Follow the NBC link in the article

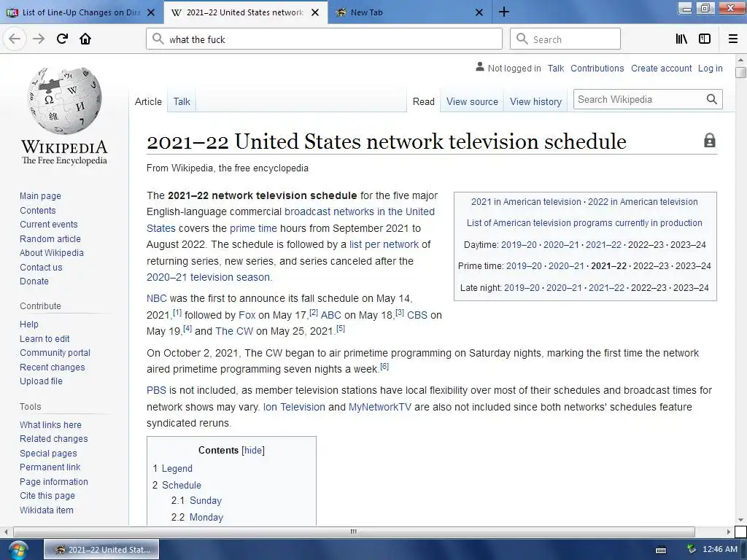pos(157,298)
